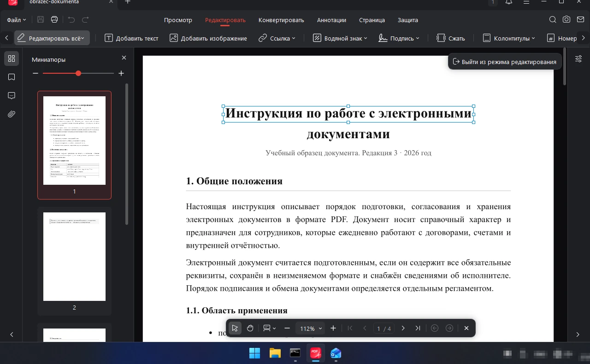Screen dimensions: 590x364
Task: Open the properties settings sliders icon
Action: [x=578, y=59]
